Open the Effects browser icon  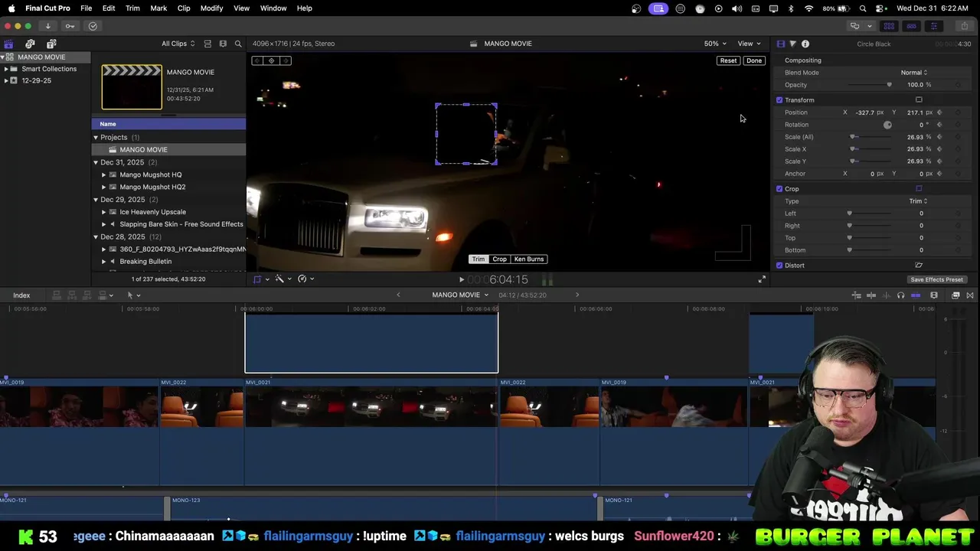click(955, 295)
